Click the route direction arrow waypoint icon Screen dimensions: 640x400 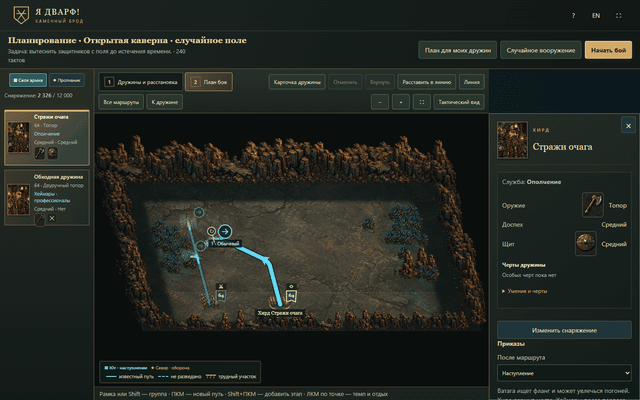coord(225,231)
